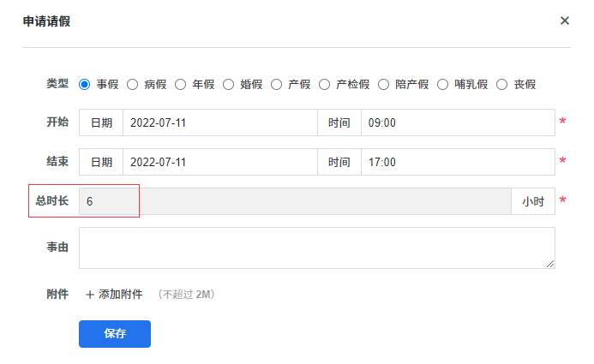The image size is (594, 364).
Task: Open the end time 17:00 field
Action: coord(457,161)
